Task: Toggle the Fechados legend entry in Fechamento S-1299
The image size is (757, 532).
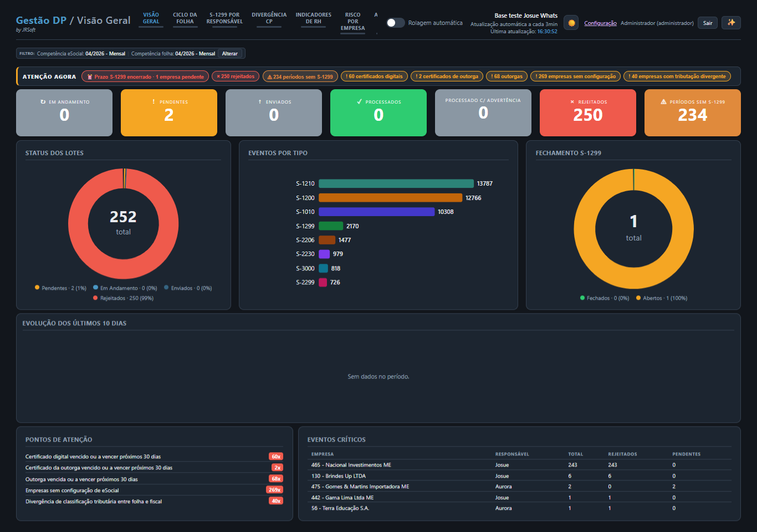Action: (605, 298)
